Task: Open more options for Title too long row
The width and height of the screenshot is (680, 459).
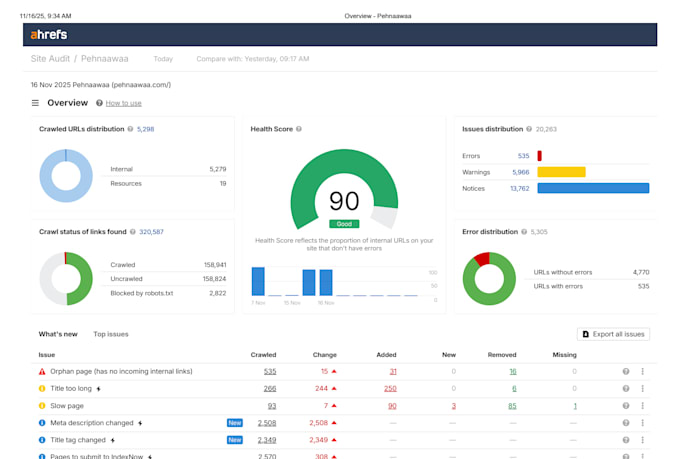Action: 643,388
